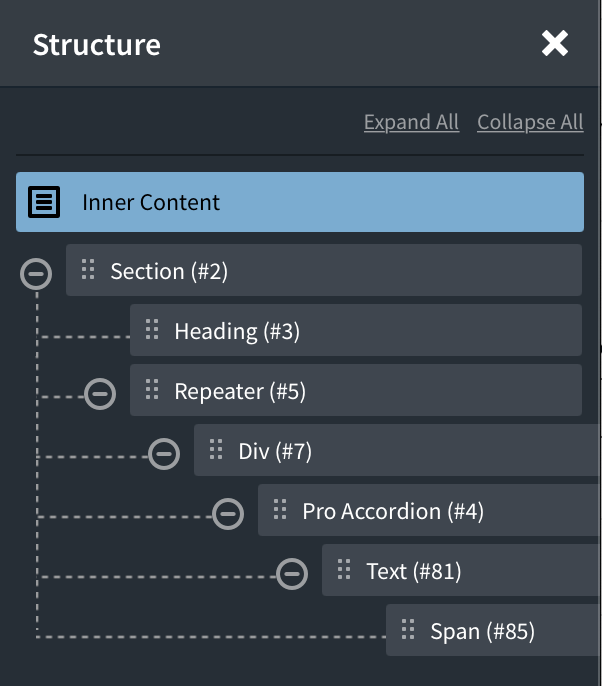Select the Inner Content item
The image size is (602, 686).
(300, 202)
